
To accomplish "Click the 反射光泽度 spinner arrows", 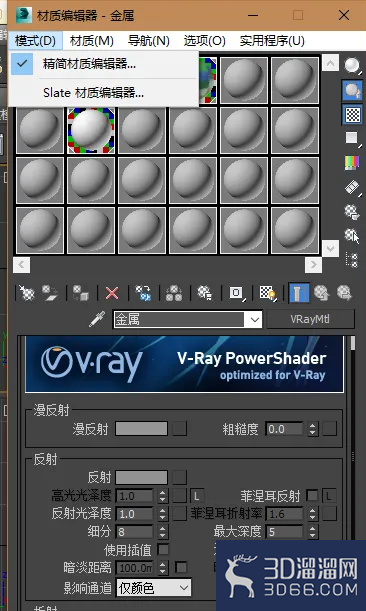I will point(163,514).
